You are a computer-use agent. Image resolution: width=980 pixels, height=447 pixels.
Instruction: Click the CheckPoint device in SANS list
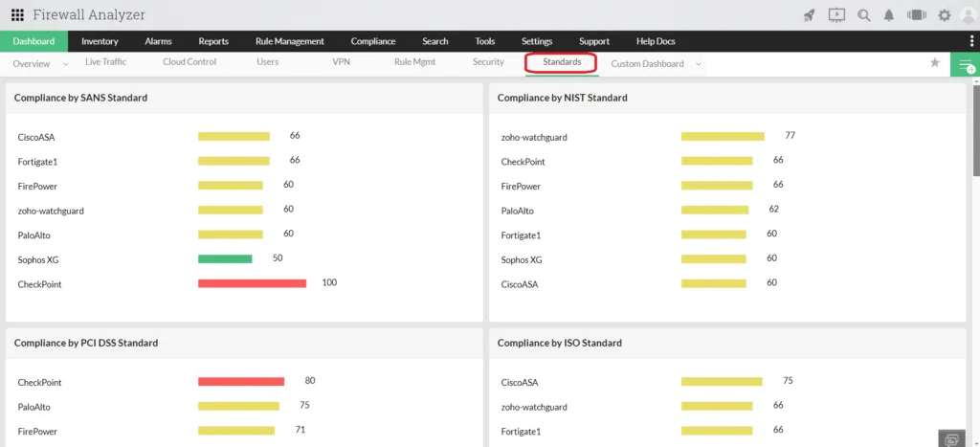click(x=39, y=284)
